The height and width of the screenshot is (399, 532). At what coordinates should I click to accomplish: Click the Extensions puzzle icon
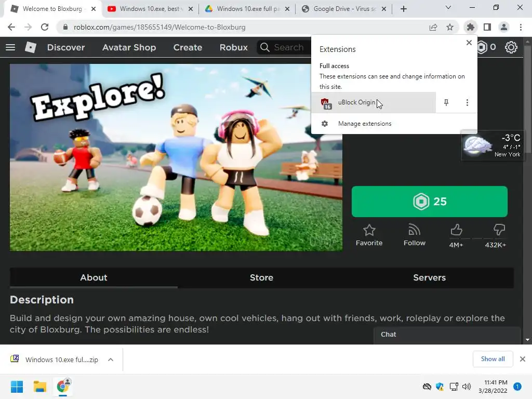[471, 27]
